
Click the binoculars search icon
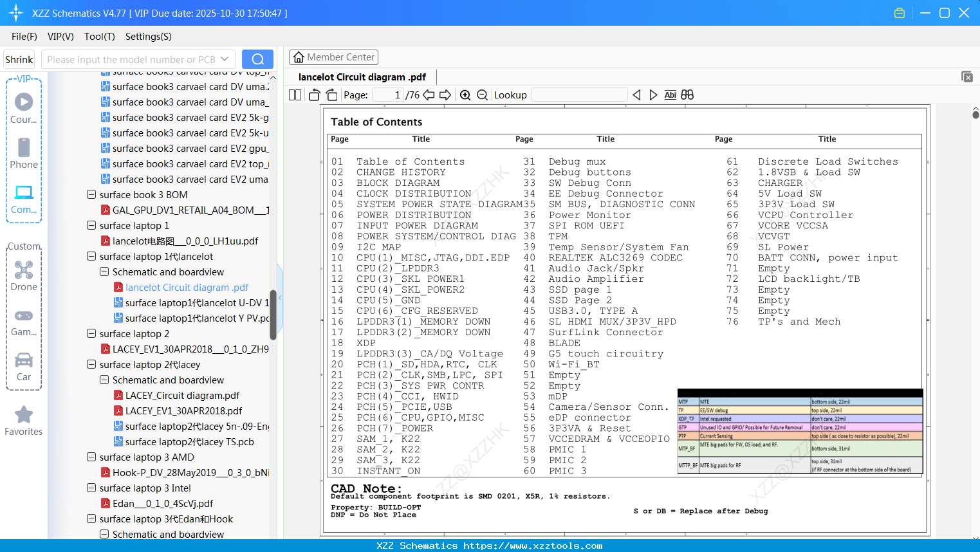[x=687, y=95]
